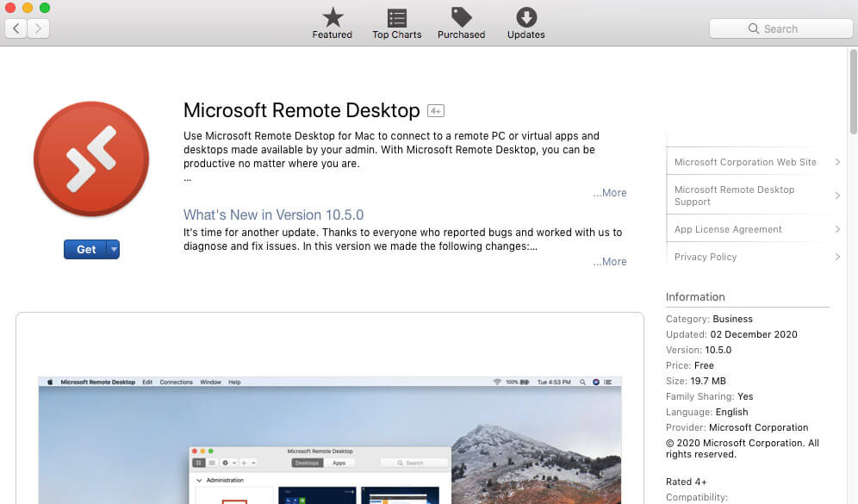858x504 pixels.
Task: Click the What's New in Version 10.5.0 heading
Action: pyautogui.click(x=274, y=215)
